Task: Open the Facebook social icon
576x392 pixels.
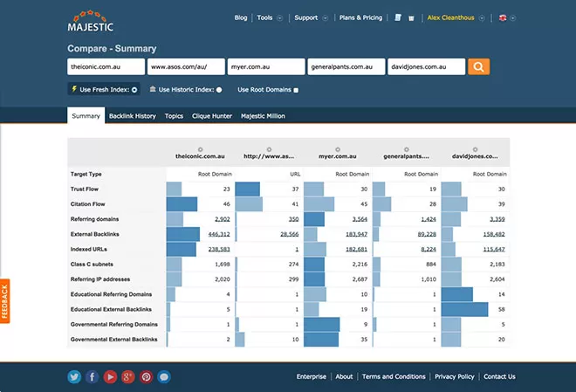Action: [x=93, y=377]
